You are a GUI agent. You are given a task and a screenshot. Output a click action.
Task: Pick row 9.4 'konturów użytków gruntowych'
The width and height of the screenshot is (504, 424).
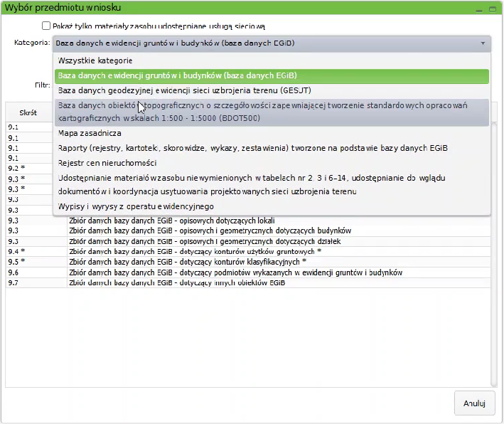pyautogui.click(x=194, y=252)
